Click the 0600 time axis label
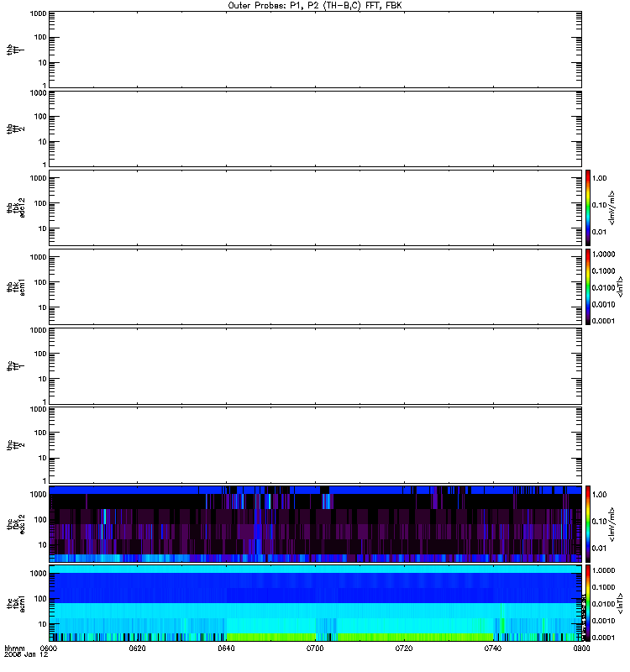 click(49, 648)
